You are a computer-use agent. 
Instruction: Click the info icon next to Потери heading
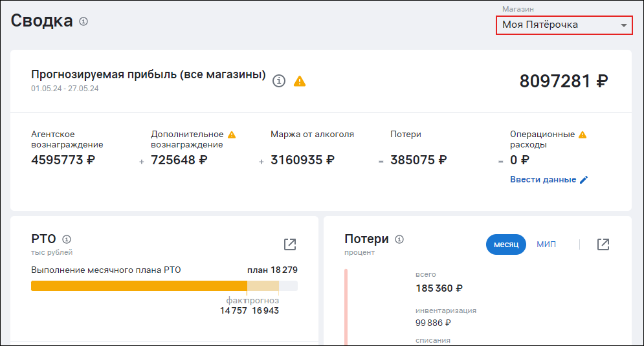399,239
